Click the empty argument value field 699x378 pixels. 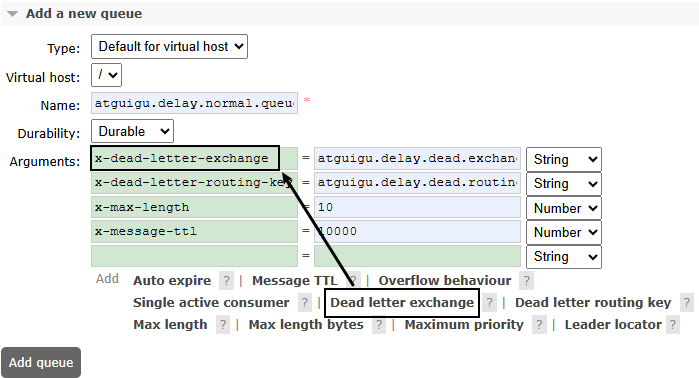point(417,256)
